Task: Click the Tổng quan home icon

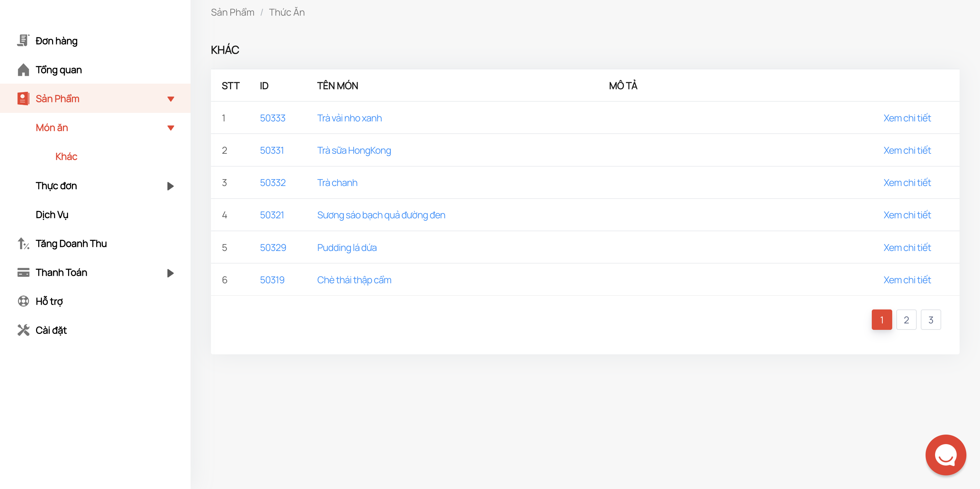Action: point(23,70)
